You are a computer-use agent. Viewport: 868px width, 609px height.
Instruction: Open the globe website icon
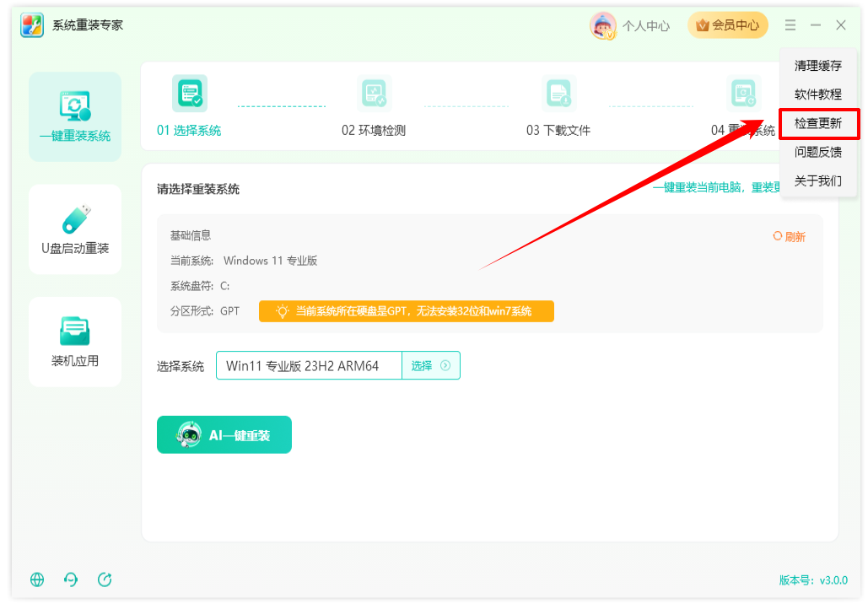(37, 579)
